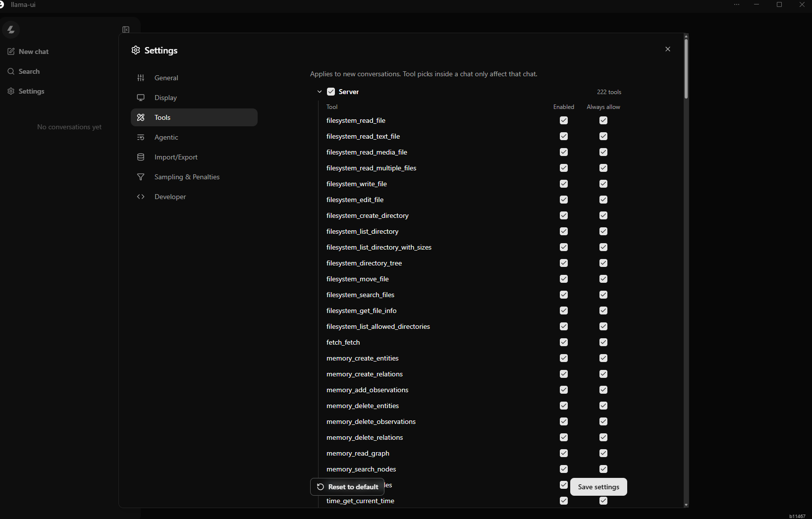Click the Tools wrench icon
Image resolution: width=812 pixels, height=519 pixels.
[141, 117]
